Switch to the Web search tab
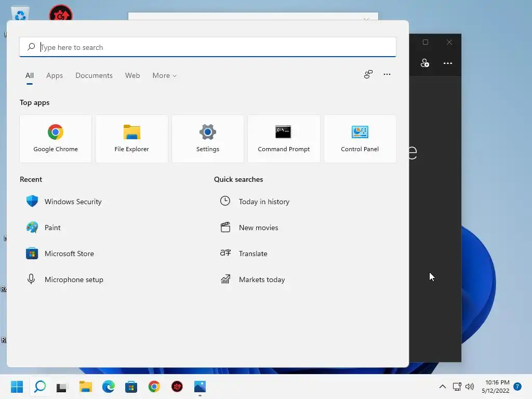The image size is (532, 399). (132, 76)
